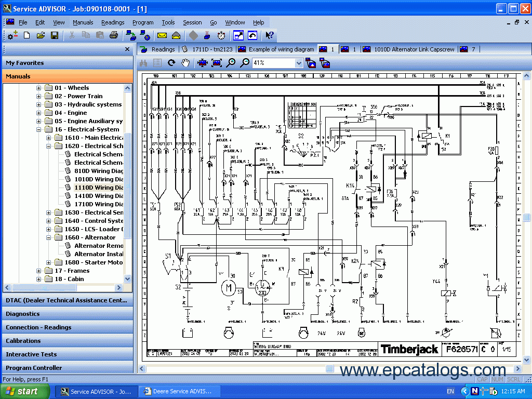532x399 pixels.
Task: Click the connect-to-machine computer icon
Action: click(x=130, y=35)
